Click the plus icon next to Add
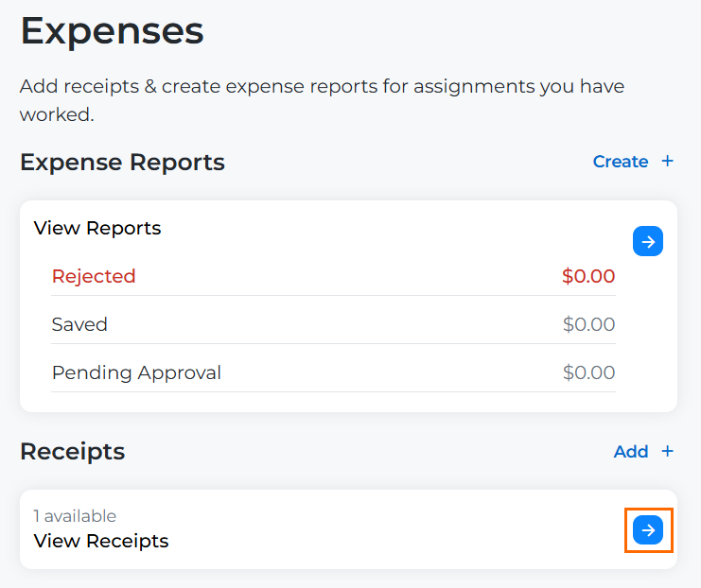Image resolution: width=701 pixels, height=588 pixels. (667, 451)
